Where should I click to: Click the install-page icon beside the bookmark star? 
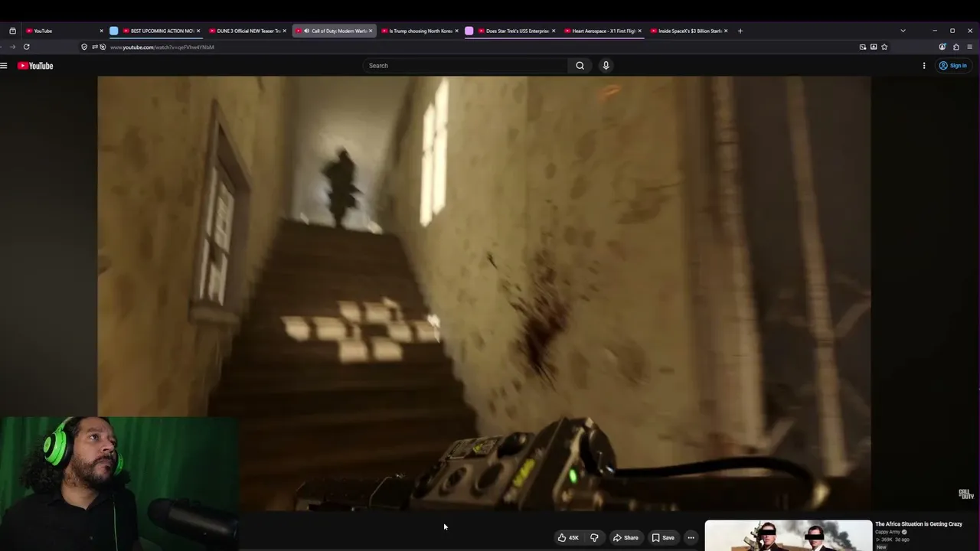(874, 47)
